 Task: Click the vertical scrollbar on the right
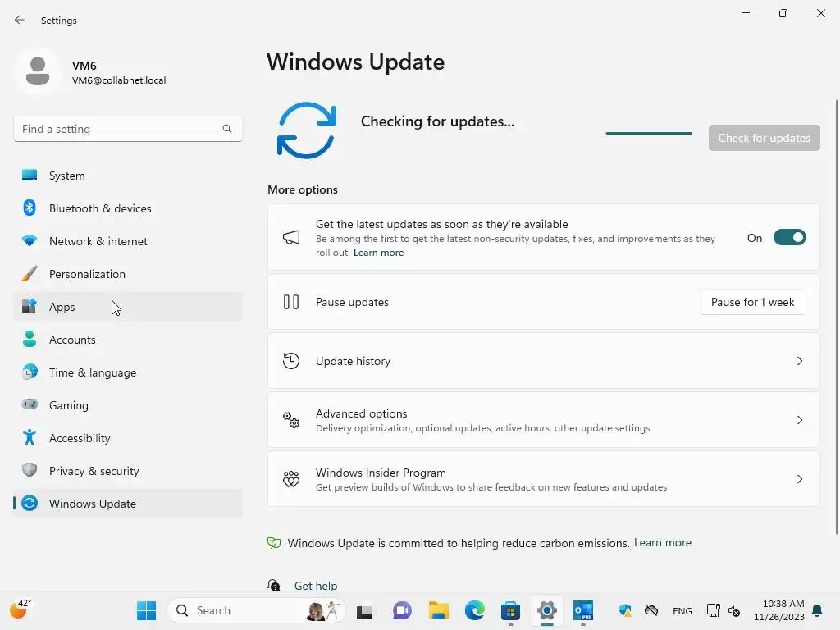[x=837, y=316]
